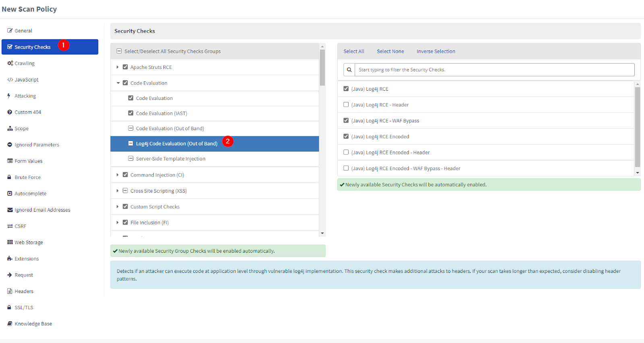Uncheck (Java) Log4j RCE checkbox
This screenshot has width=644, height=343.
click(x=346, y=89)
